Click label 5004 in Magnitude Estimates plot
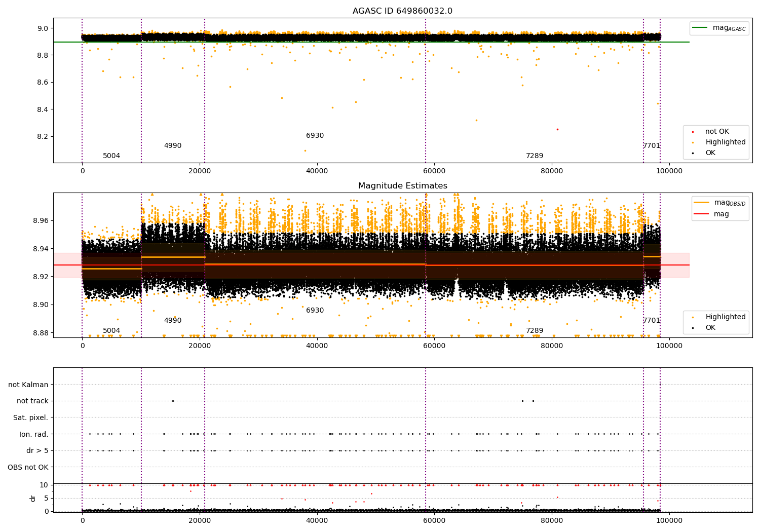 111,331
